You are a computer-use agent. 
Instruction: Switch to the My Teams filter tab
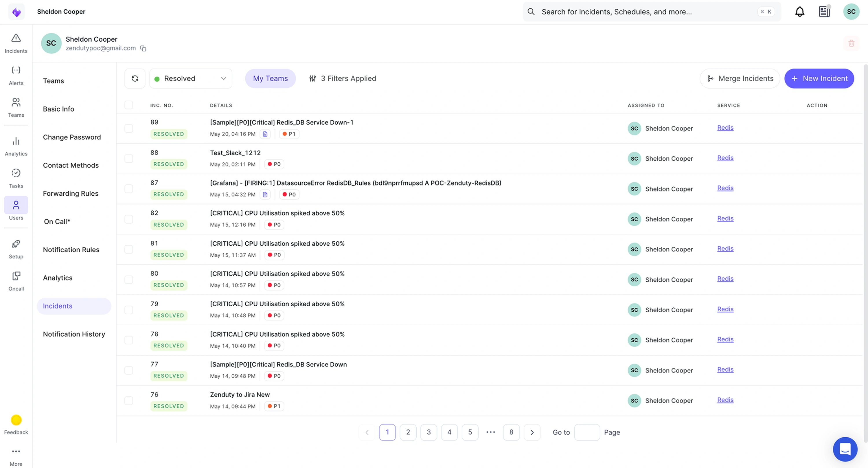tap(270, 78)
